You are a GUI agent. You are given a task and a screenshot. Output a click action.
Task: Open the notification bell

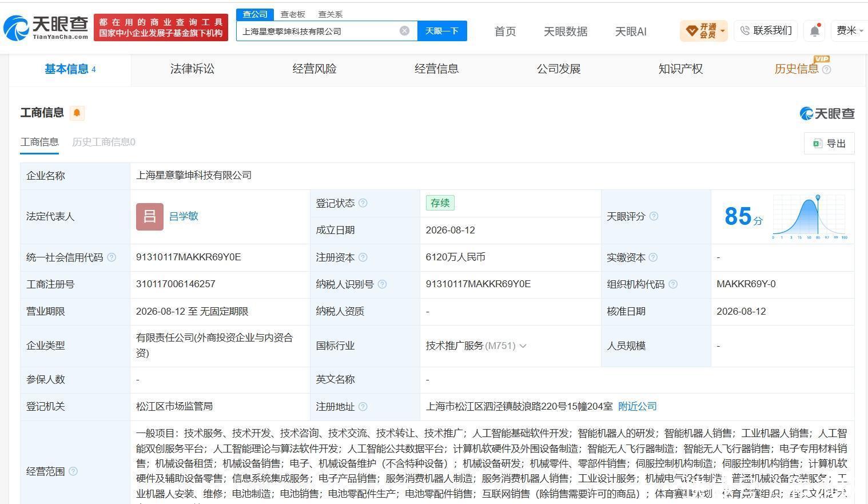(x=815, y=31)
